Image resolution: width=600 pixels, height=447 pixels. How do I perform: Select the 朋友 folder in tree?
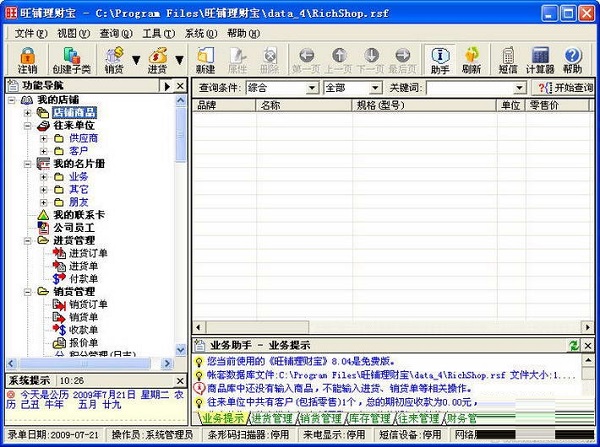click(x=78, y=202)
